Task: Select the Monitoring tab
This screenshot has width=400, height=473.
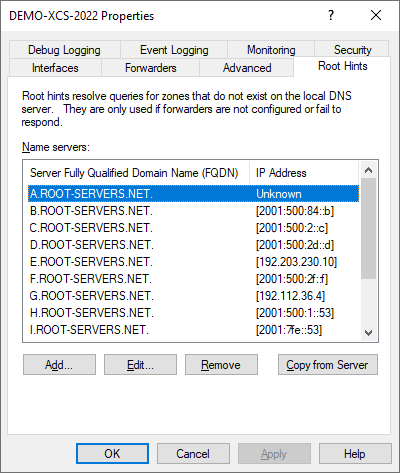Action: pos(271,50)
